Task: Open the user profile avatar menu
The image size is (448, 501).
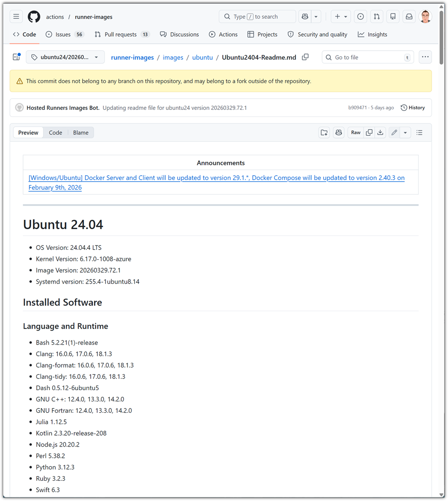Action: 425,16
